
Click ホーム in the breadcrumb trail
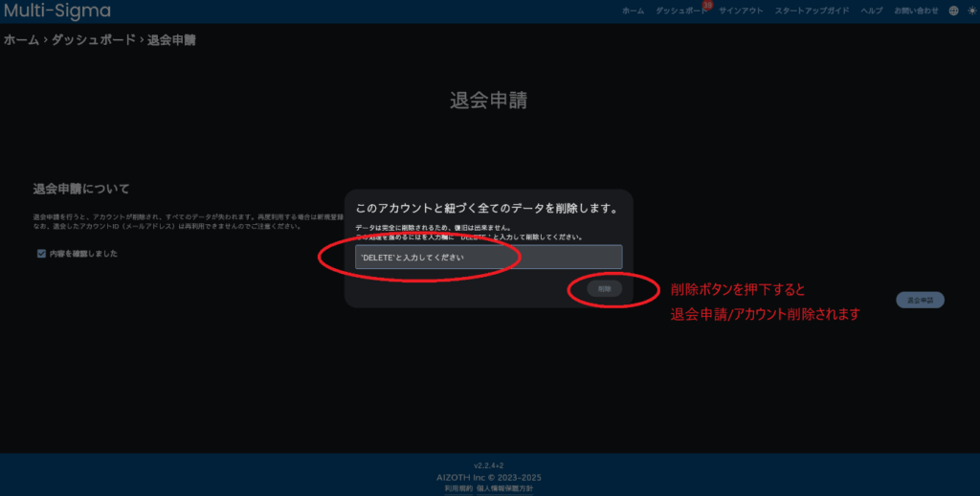[x=21, y=40]
